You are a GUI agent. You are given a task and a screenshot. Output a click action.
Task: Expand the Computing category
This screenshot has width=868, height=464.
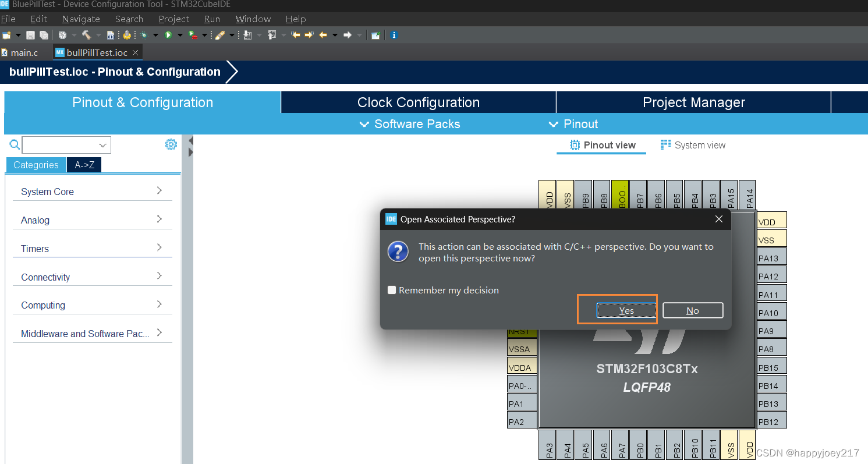(x=93, y=305)
